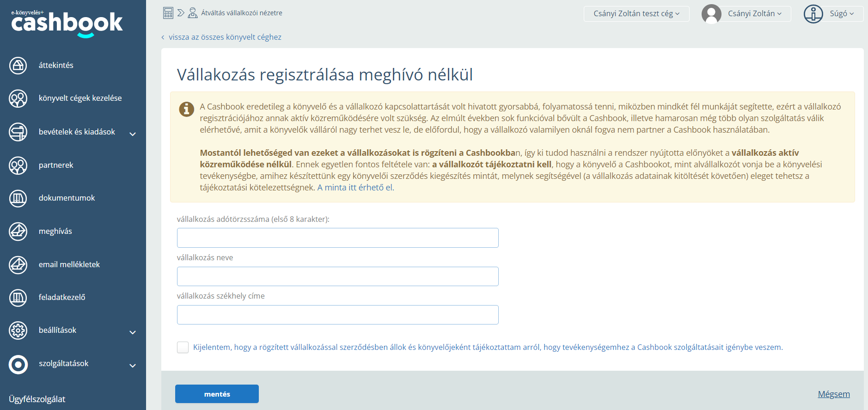Click the könyvelt cégek kezelése icon
Screen dimensions: 868x410
(18, 98)
